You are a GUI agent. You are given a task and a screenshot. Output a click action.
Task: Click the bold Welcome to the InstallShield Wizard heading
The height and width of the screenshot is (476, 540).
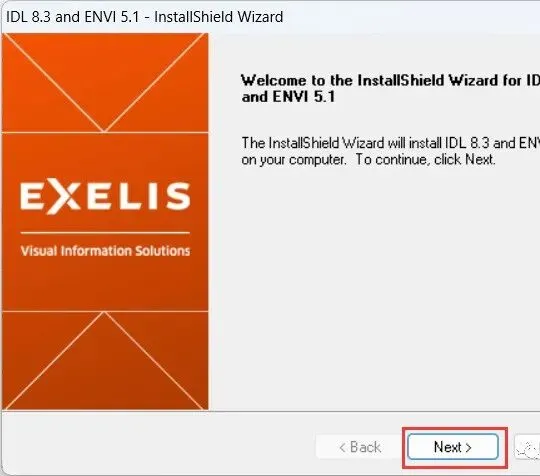tap(390, 81)
